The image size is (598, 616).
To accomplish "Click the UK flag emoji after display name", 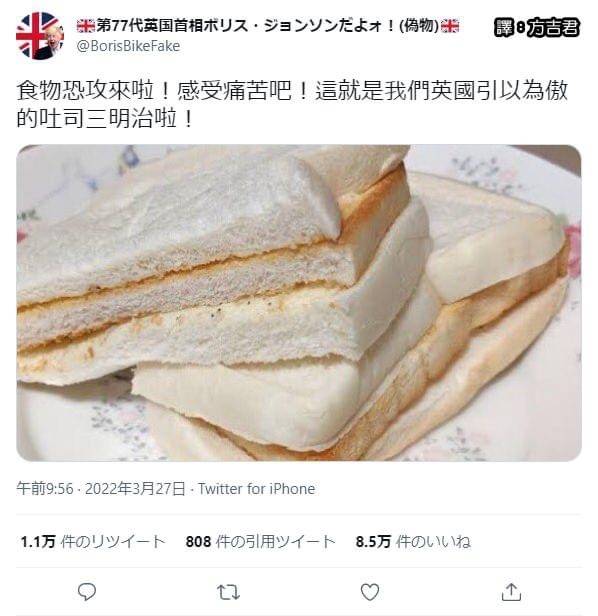I will tap(450, 26).
